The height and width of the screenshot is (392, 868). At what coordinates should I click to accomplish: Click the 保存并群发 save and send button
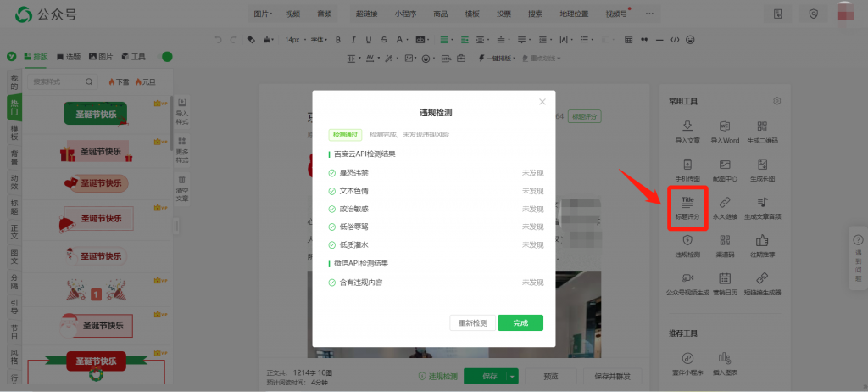(x=613, y=377)
